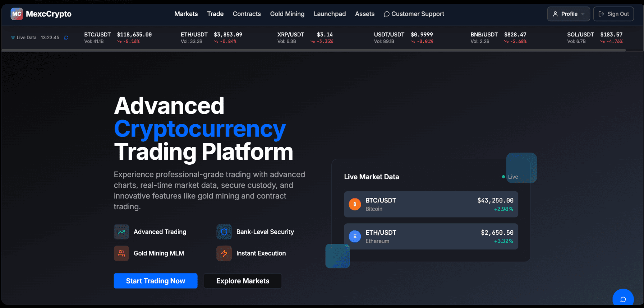Click the Bitcoin coin icon
The width and height of the screenshot is (644, 308).
(355, 204)
